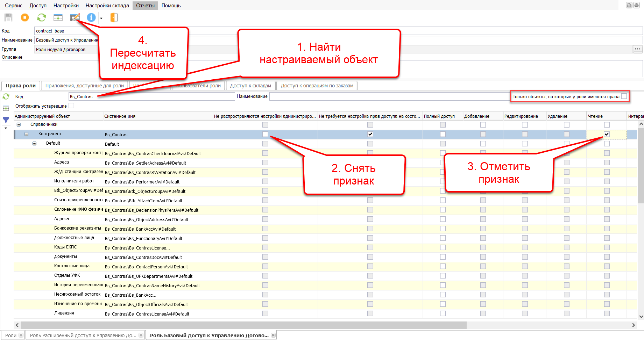The width and height of the screenshot is (644, 340).
Task: Switch to 'Доступ к складам' tab
Action: pos(250,86)
